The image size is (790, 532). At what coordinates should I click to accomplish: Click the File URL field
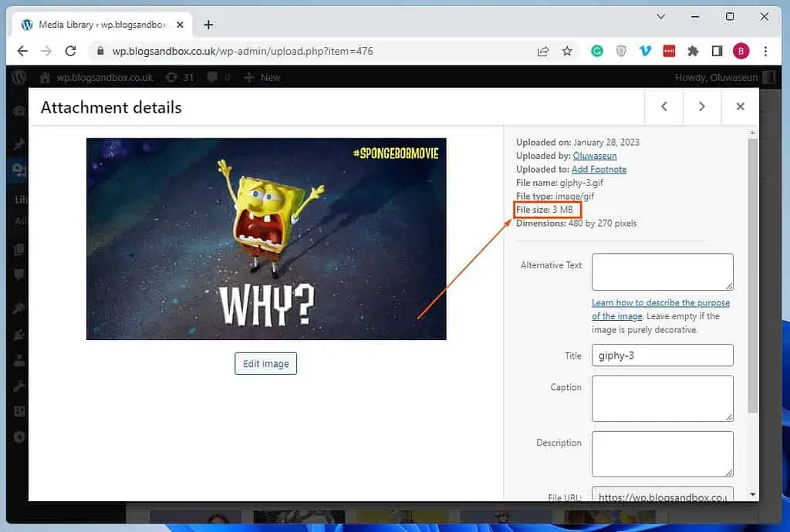point(662,494)
